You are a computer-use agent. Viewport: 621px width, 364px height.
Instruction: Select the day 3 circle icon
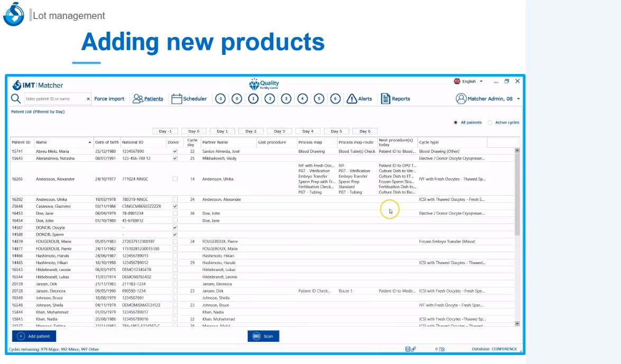tap(286, 99)
